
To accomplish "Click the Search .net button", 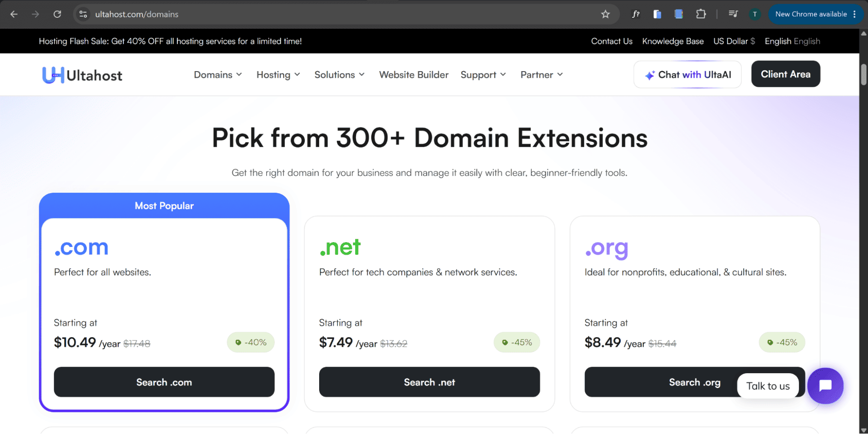I will pos(429,382).
